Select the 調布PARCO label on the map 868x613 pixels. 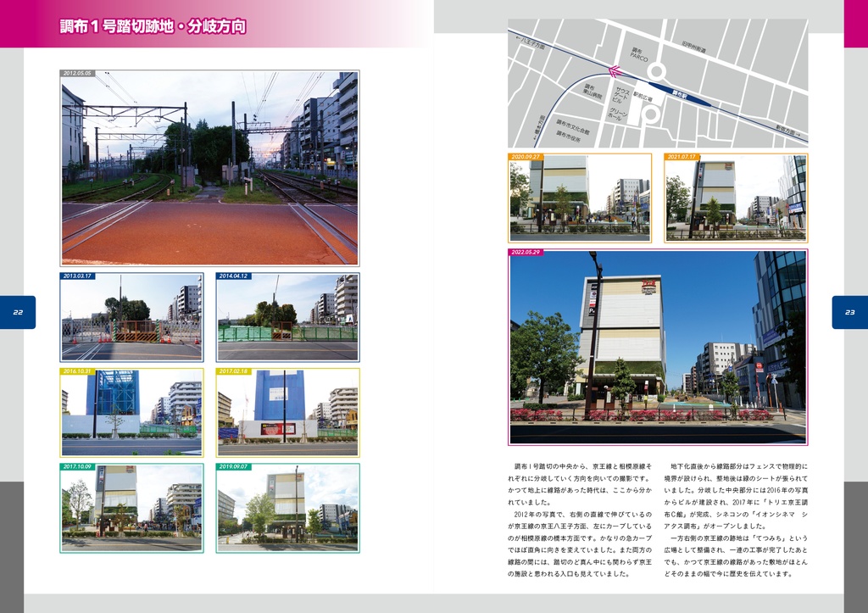639,53
